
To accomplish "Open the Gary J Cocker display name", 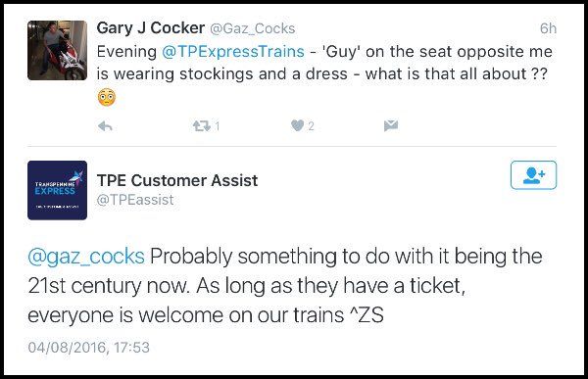I will click(x=151, y=28).
